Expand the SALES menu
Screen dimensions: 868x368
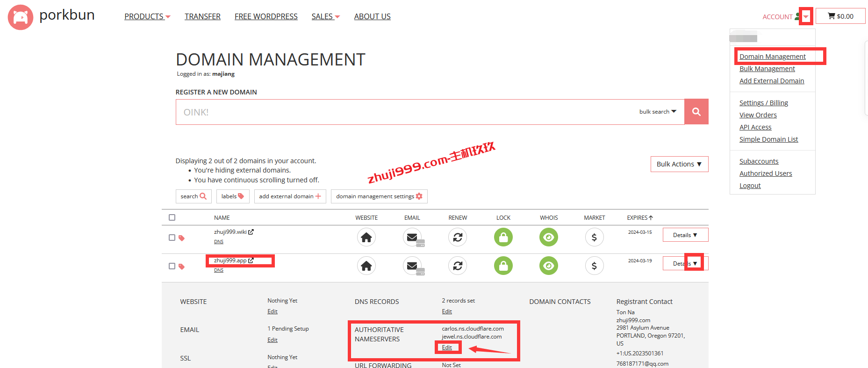(326, 16)
